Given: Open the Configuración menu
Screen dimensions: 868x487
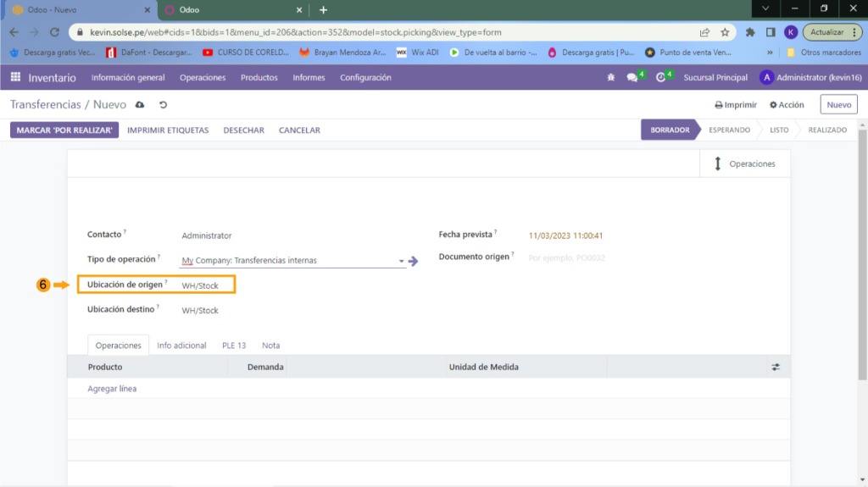Looking at the screenshot, I should [x=365, y=78].
